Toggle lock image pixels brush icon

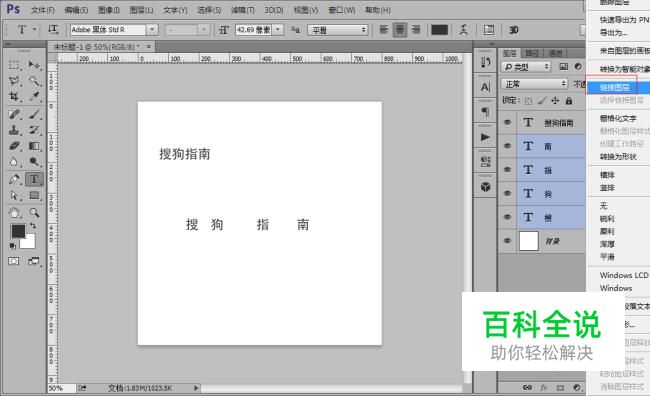542,101
